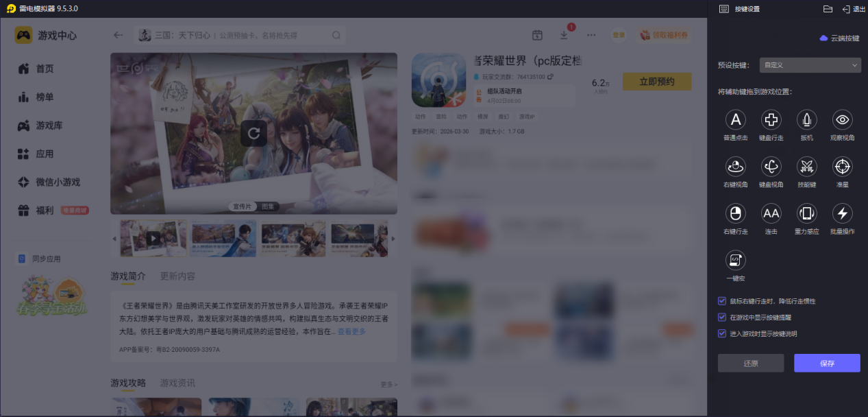The height and width of the screenshot is (417, 868).
Task: Open the downloads icon with red badge
Action: [565, 34]
